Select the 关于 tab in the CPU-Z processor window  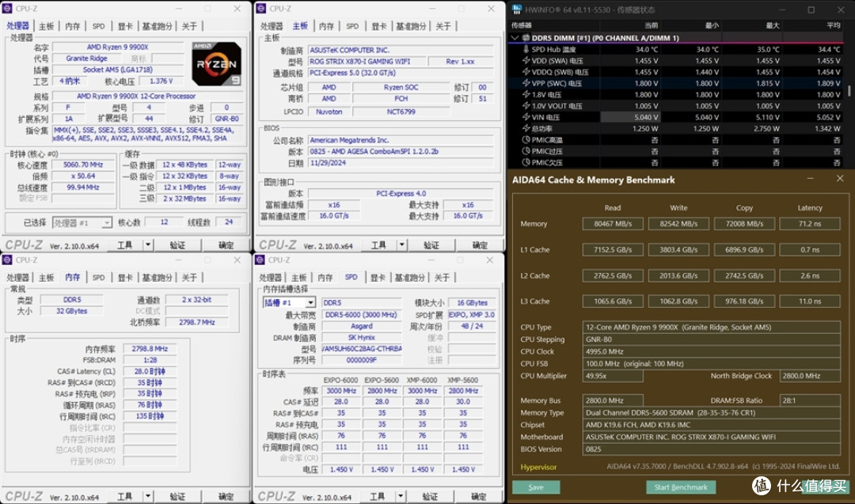(189, 26)
